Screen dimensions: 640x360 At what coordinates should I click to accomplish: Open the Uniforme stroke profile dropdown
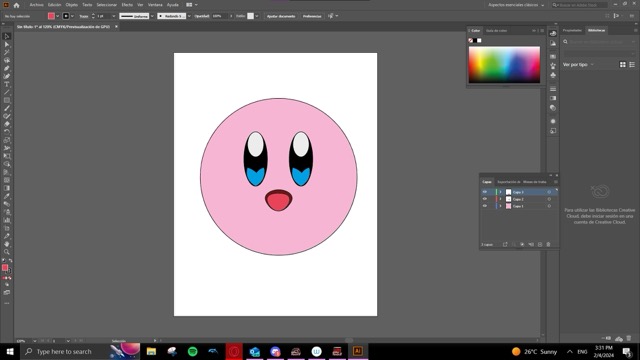coord(152,16)
